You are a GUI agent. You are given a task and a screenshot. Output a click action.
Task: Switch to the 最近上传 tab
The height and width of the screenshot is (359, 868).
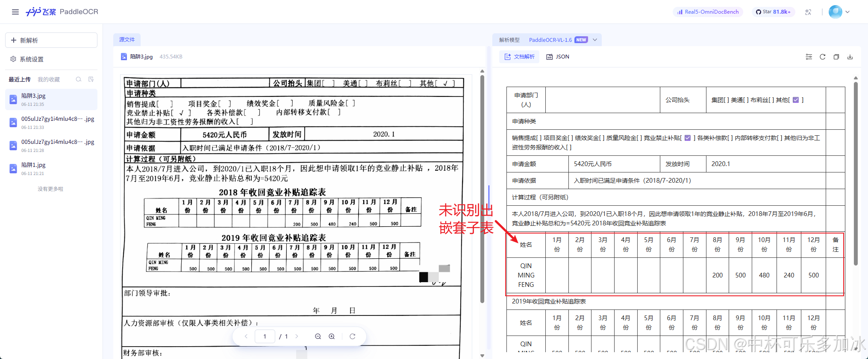pos(20,79)
